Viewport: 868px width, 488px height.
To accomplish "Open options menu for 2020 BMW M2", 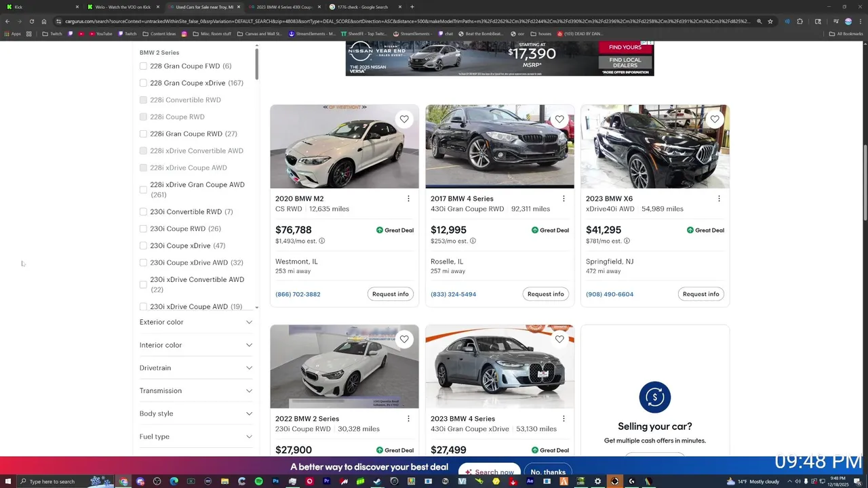I will [x=408, y=199].
